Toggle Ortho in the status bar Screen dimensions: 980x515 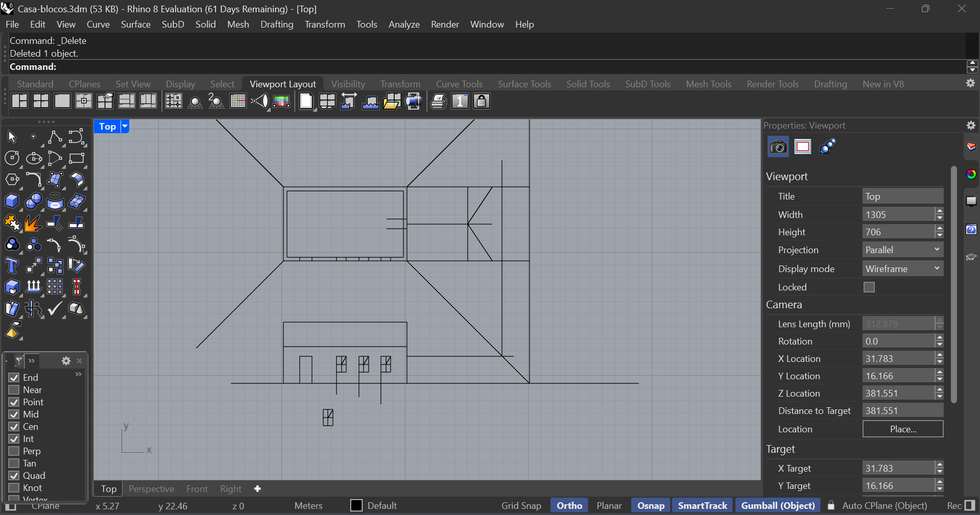569,505
